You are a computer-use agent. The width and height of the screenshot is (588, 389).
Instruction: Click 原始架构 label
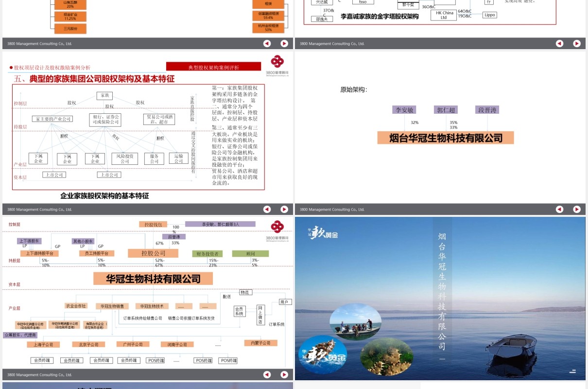pyautogui.click(x=353, y=90)
